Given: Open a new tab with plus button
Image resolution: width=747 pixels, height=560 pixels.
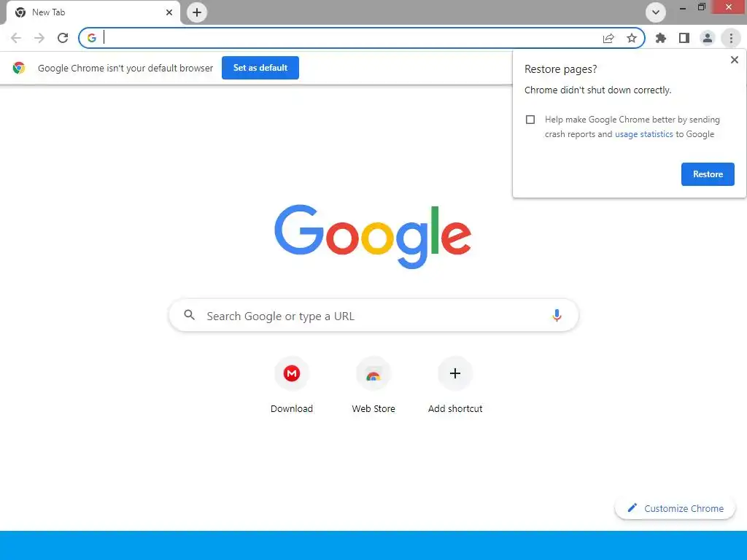Looking at the screenshot, I should (197, 12).
